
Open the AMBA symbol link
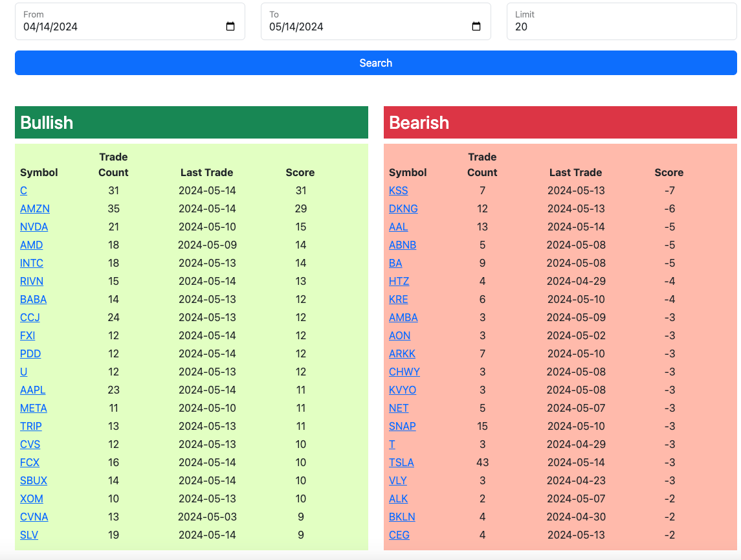[x=404, y=318]
